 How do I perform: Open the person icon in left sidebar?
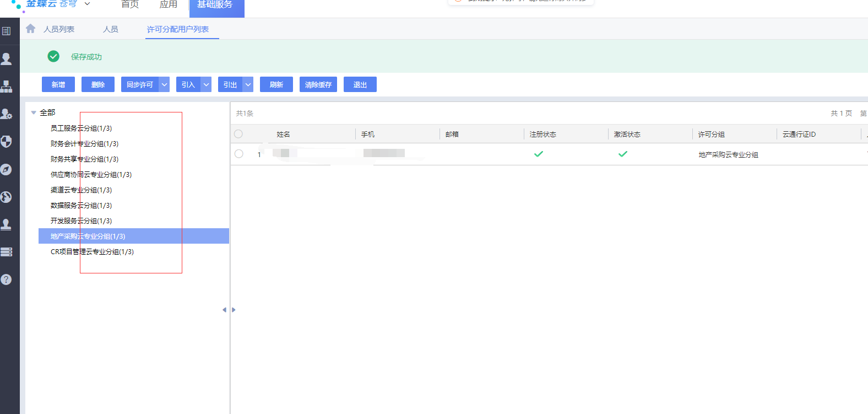[x=7, y=59]
